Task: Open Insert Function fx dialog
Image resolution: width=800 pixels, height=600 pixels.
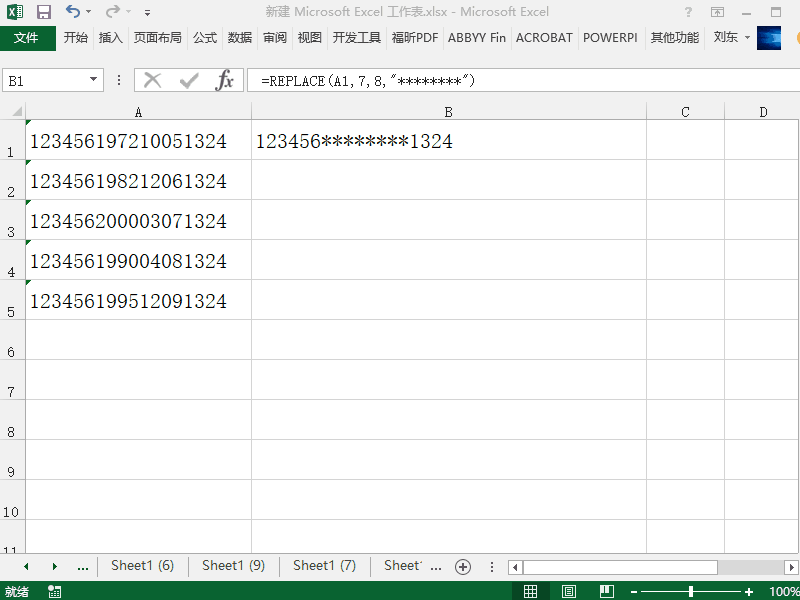Action: [x=225, y=81]
